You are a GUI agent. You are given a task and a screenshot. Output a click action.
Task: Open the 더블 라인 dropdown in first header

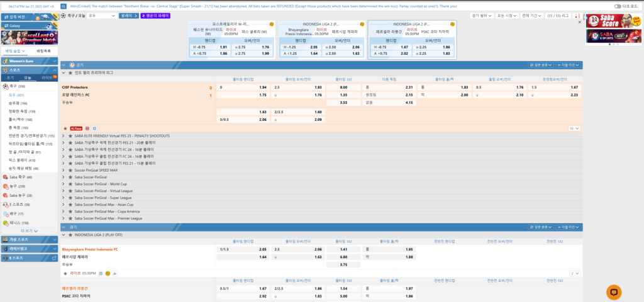coord(568,65)
